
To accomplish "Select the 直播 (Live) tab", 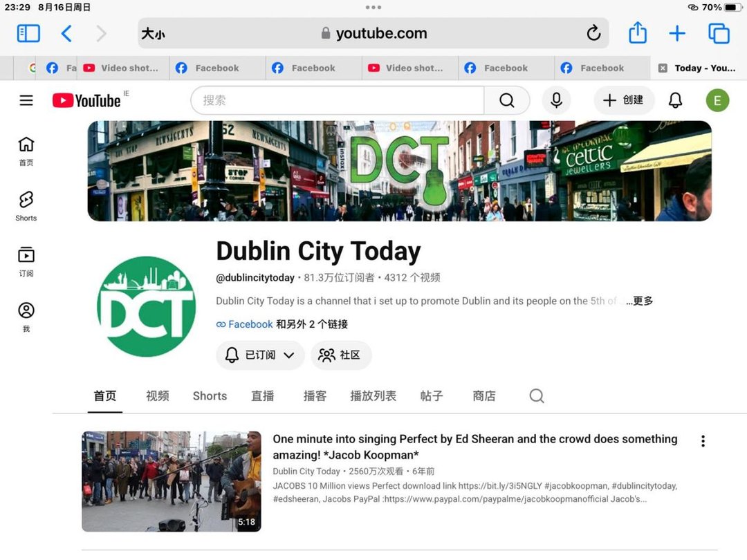I will click(x=263, y=396).
